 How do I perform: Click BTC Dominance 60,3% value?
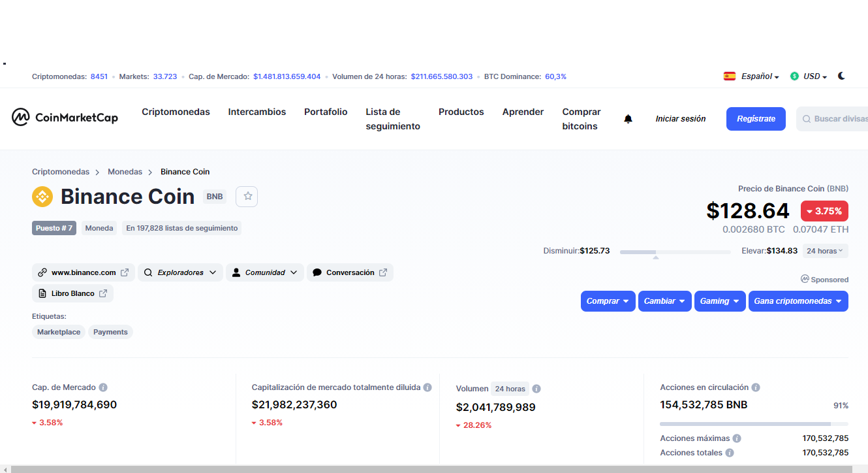click(555, 76)
